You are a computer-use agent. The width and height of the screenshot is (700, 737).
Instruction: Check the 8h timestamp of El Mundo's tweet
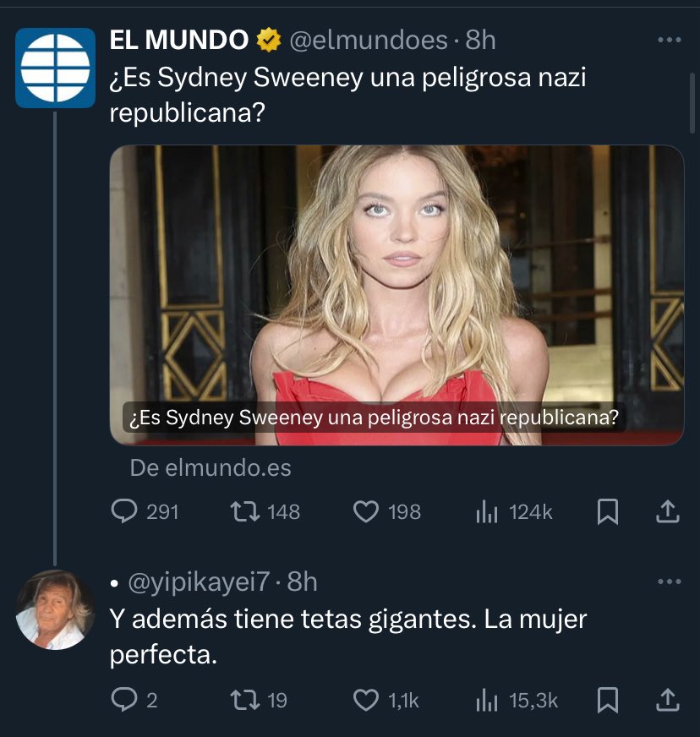(x=479, y=37)
